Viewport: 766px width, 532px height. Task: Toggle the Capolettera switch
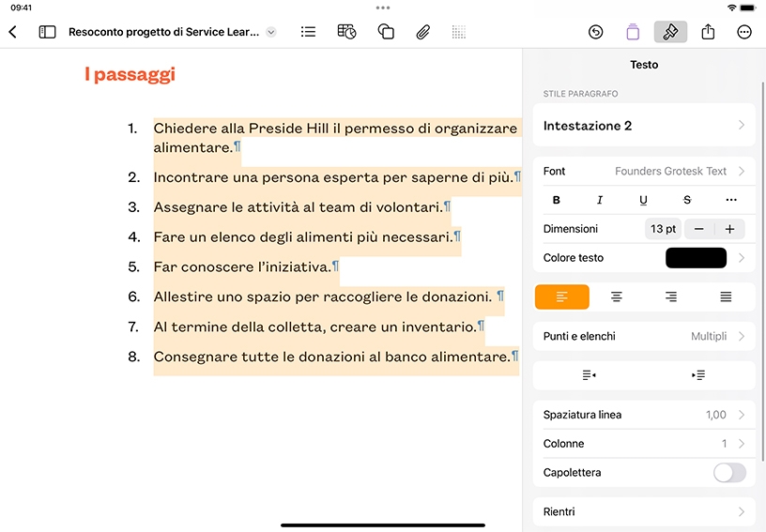pyautogui.click(x=729, y=473)
